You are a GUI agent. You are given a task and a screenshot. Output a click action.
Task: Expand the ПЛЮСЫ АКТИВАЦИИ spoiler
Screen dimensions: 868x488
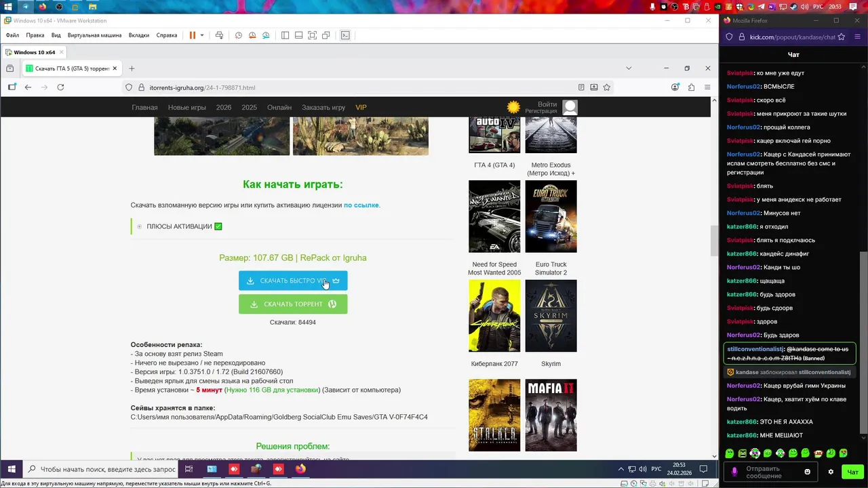coord(180,226)
